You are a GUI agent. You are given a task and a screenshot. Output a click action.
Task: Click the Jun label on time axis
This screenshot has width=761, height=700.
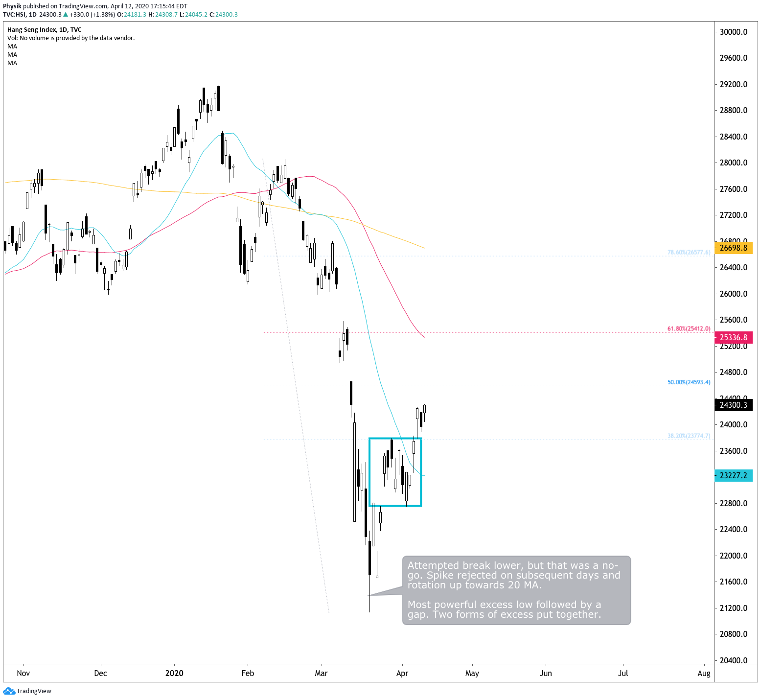pos(546,674)
